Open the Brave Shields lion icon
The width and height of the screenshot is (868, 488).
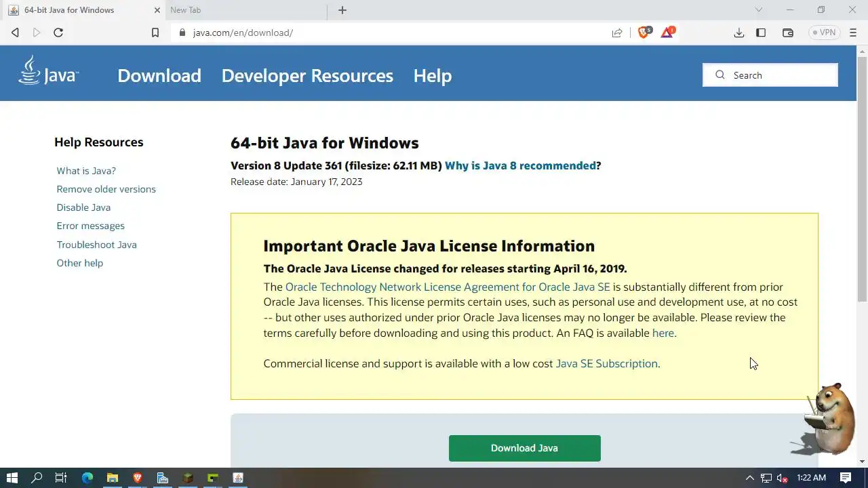click(x=644, y=32)
